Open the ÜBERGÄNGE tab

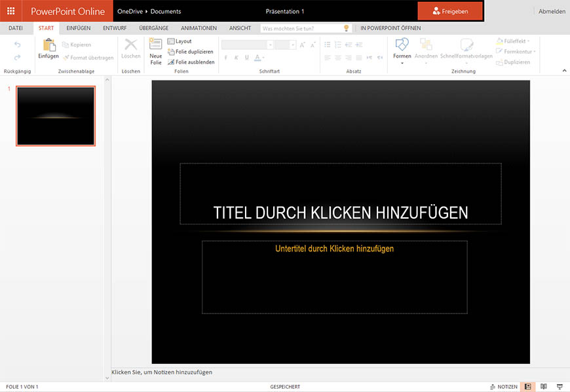pyautogui.click(x=154, y=28)
